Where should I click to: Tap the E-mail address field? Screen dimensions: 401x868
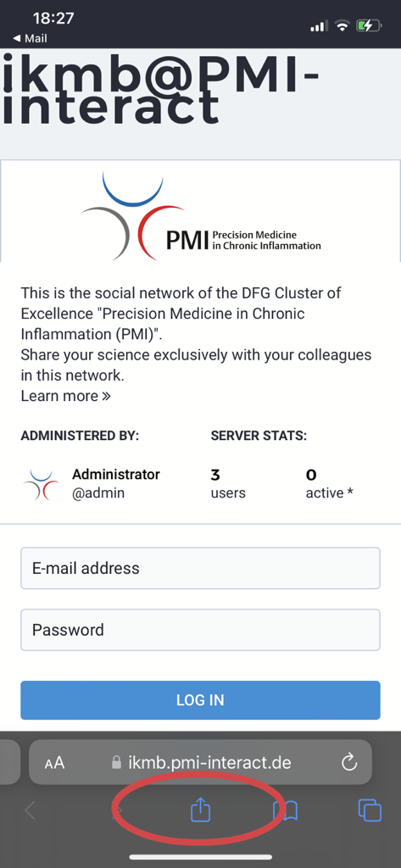pos(200,568)
